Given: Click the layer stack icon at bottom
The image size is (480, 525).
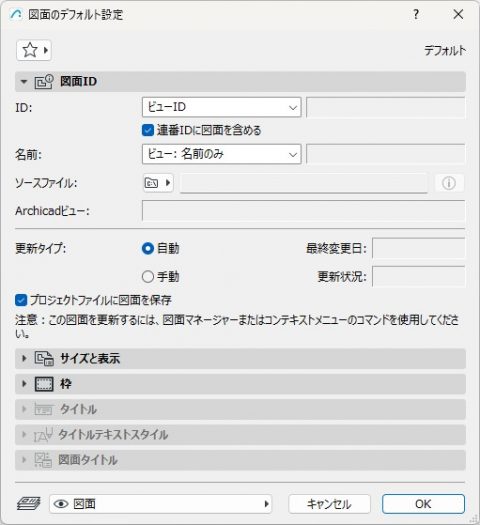Looking at the screenshot, I should pyautogui.click(x=28, y=504).
